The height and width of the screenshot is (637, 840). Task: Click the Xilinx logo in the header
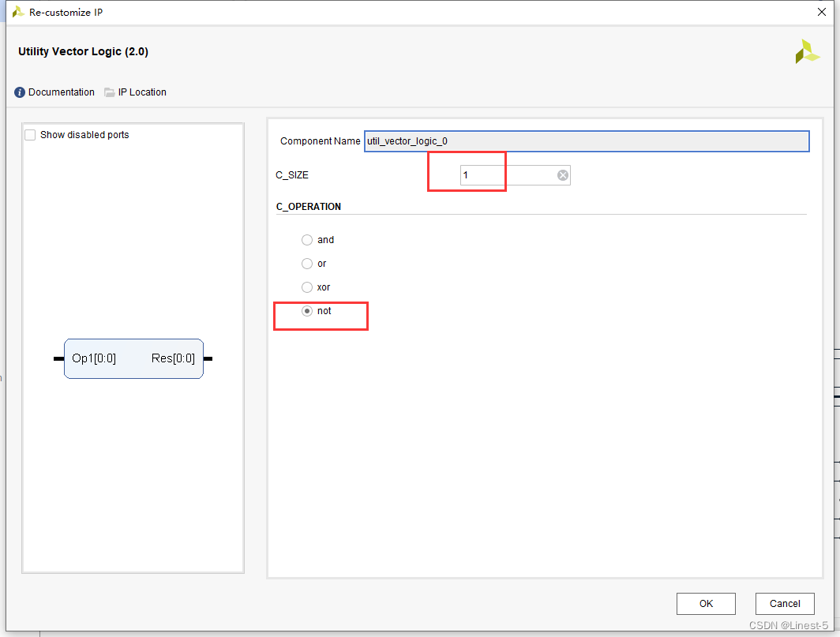tap(807, 52)
